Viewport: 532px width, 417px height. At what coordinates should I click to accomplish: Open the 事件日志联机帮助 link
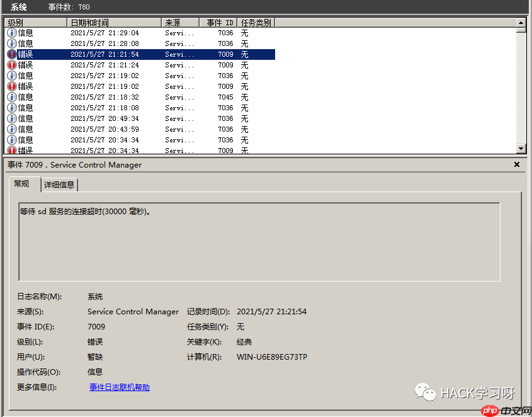point(120,387)
